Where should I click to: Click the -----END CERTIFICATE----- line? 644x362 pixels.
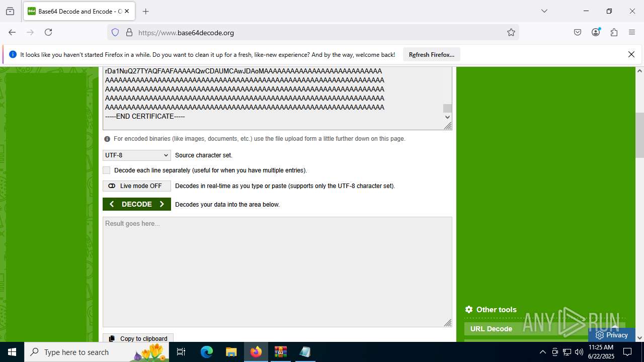coord(145,117)
